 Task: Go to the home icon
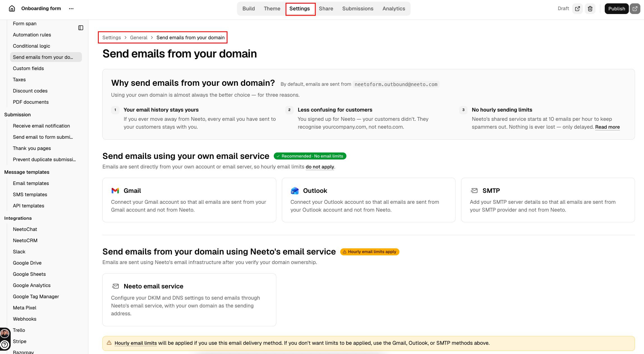12,8
